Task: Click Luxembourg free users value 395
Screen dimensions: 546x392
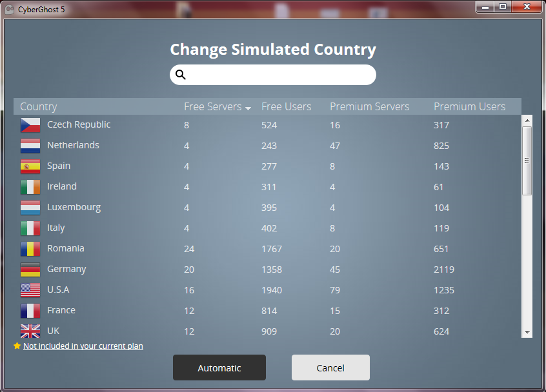Action: 269,208
